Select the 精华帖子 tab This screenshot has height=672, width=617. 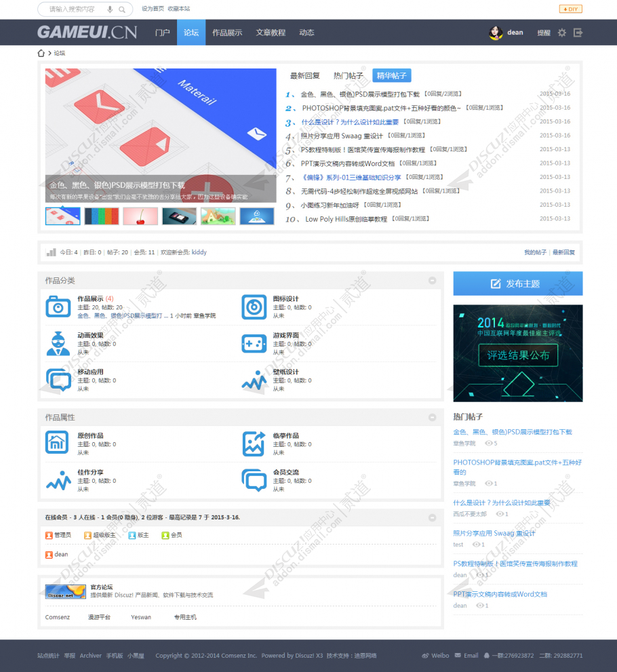tap(392, 76)
